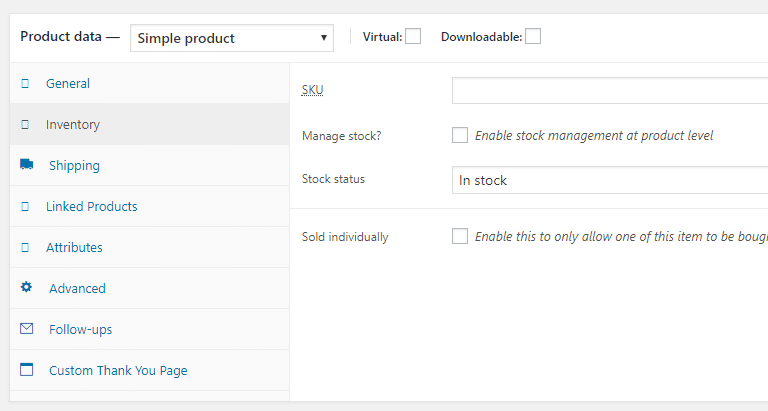Go to the Advanced tab link

pyautogui.click(x=77, y=289)
